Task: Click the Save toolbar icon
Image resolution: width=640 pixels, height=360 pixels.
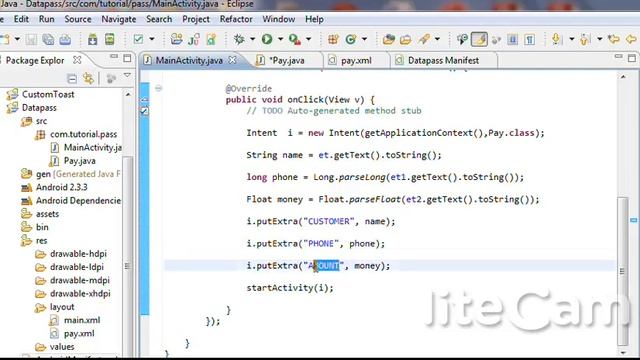Action: [31, 40]
